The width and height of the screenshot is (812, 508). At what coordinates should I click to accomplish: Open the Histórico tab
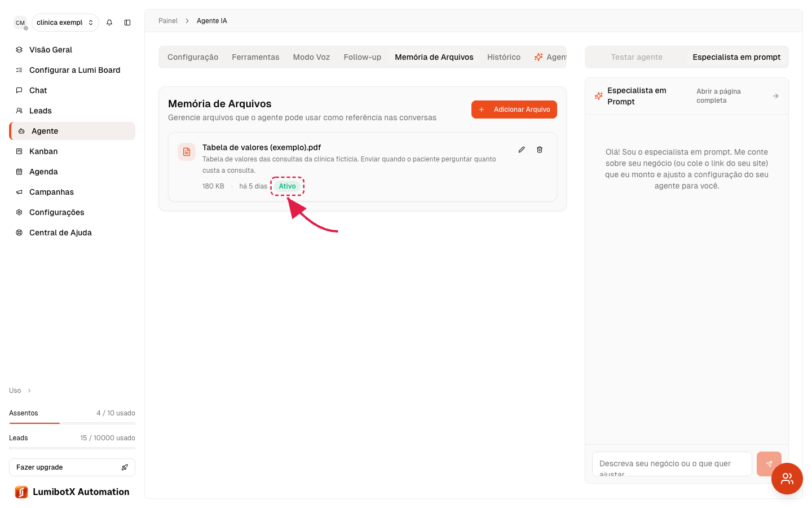504,57
